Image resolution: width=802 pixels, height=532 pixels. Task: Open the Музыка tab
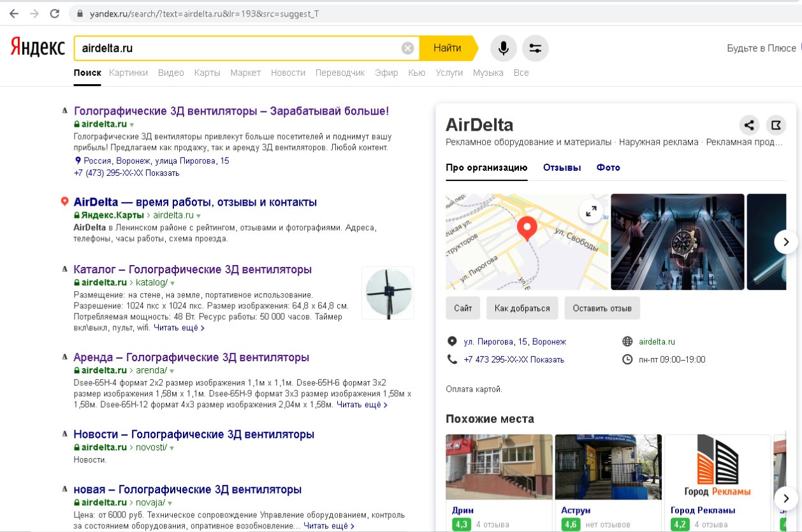[x=488, y=73]
